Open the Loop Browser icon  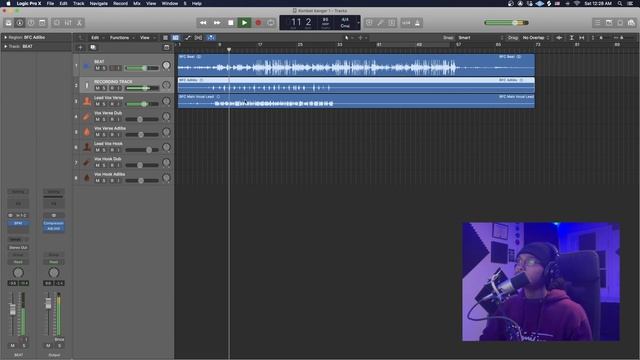tap(620, 23)
